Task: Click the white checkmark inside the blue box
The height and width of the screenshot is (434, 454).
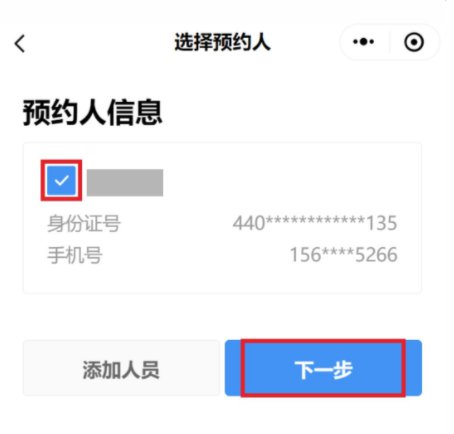Action: 61,181
